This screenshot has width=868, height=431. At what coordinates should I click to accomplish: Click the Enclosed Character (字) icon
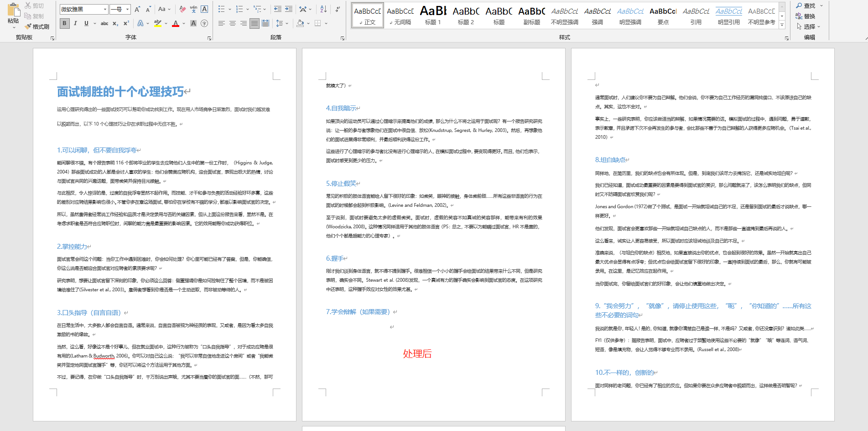pos(204,23)
